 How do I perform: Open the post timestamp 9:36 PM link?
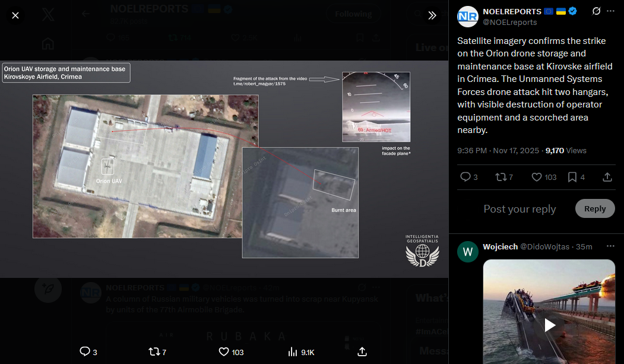coord(498,150)
